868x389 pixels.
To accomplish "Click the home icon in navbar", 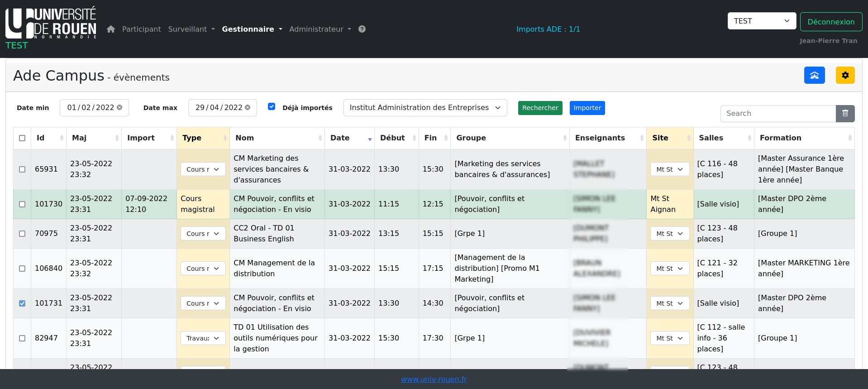I will tap(111, 29).
